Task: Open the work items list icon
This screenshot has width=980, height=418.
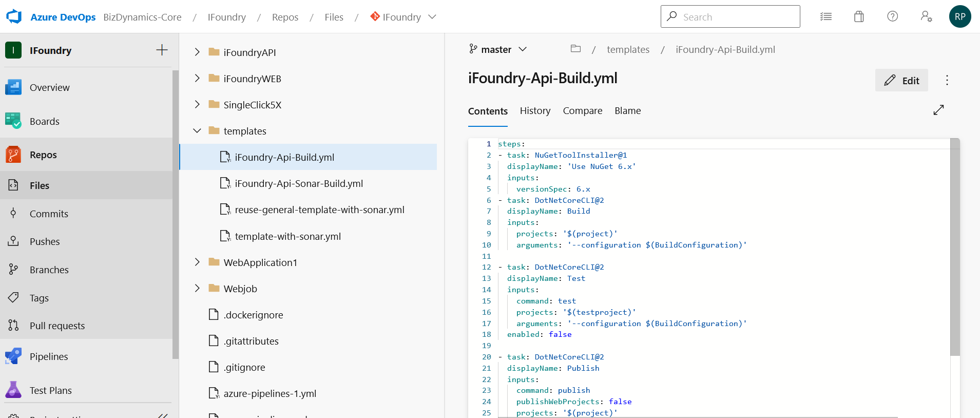Action: point(826,16)
